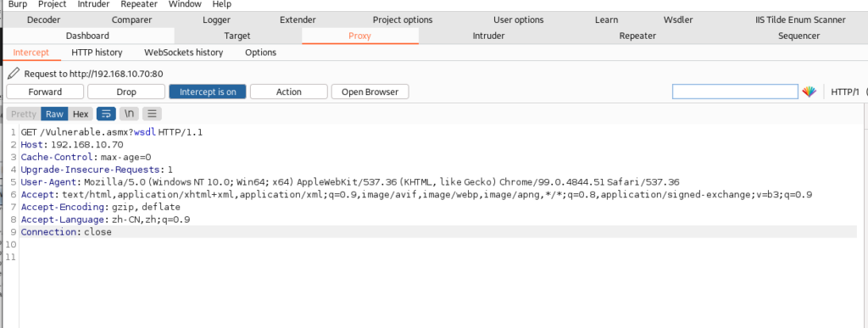Open the Window menu

click(x=185, y=4)
